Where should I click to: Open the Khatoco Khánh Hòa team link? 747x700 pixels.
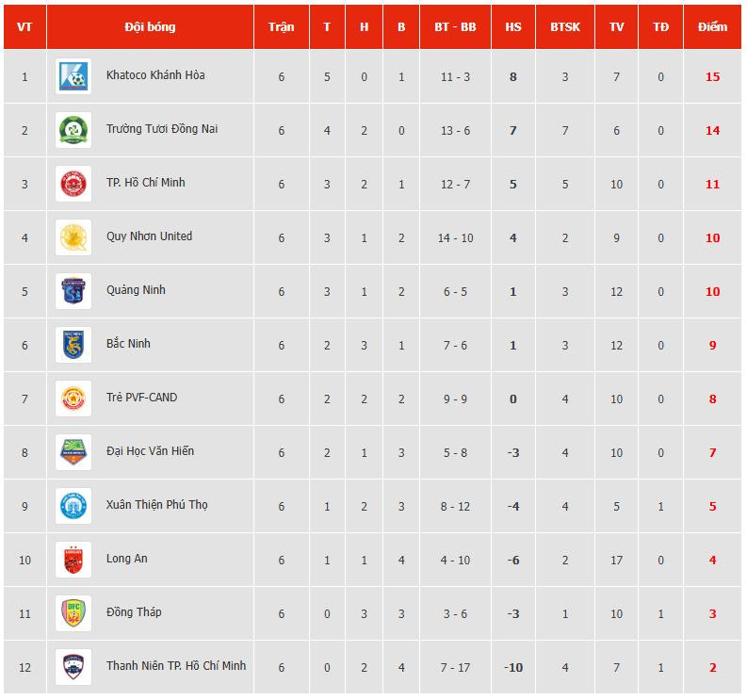pyautogui.click(x=155, y=74)
